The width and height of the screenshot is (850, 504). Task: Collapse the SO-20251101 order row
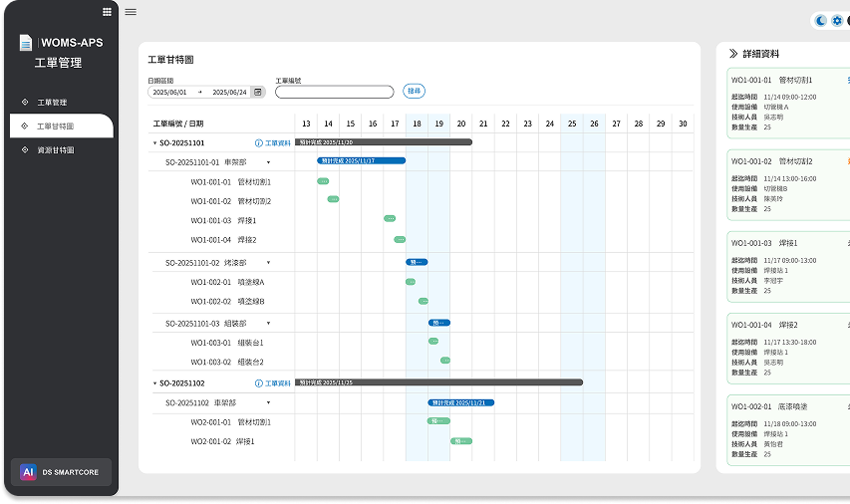154,143
